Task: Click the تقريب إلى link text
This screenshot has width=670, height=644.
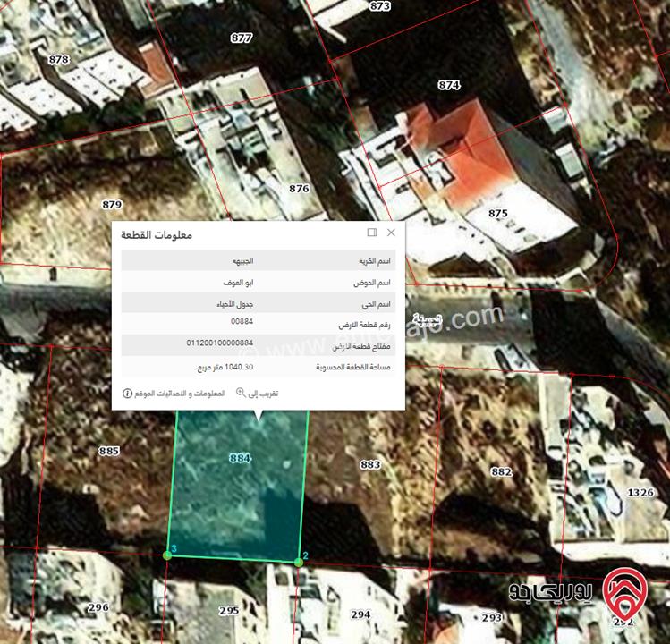Action: (x=263, y=392)
